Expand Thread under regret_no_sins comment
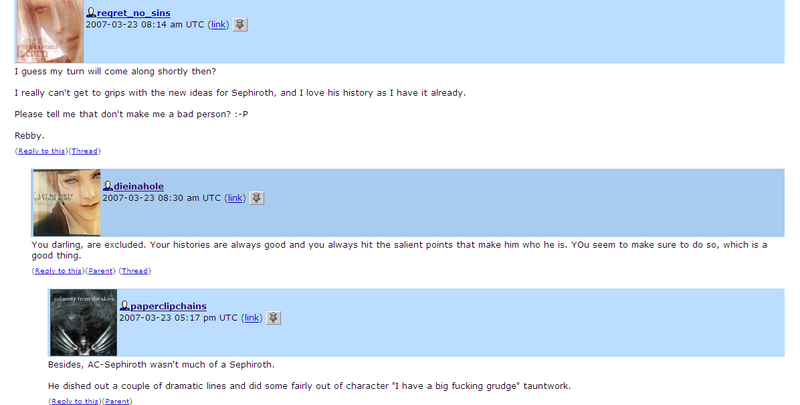Screen dimensions: 800x405 coord(84,151)
